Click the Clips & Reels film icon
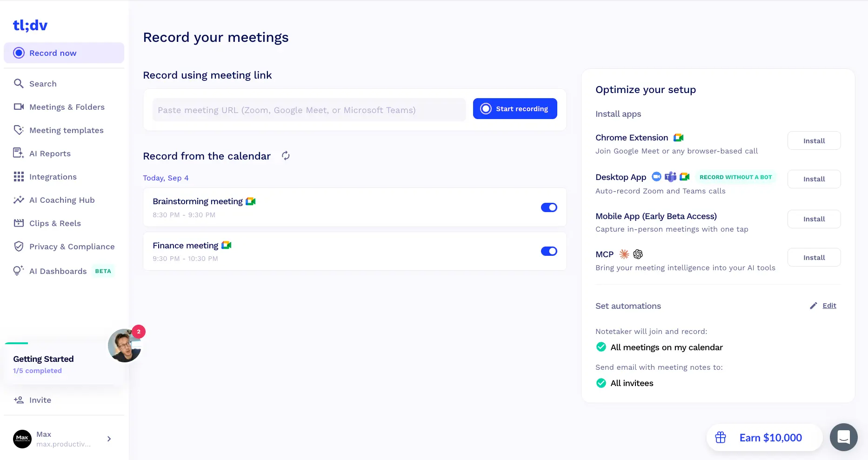Image resolution: width=868 pixels, height=460 pixels. coord(19,223)
